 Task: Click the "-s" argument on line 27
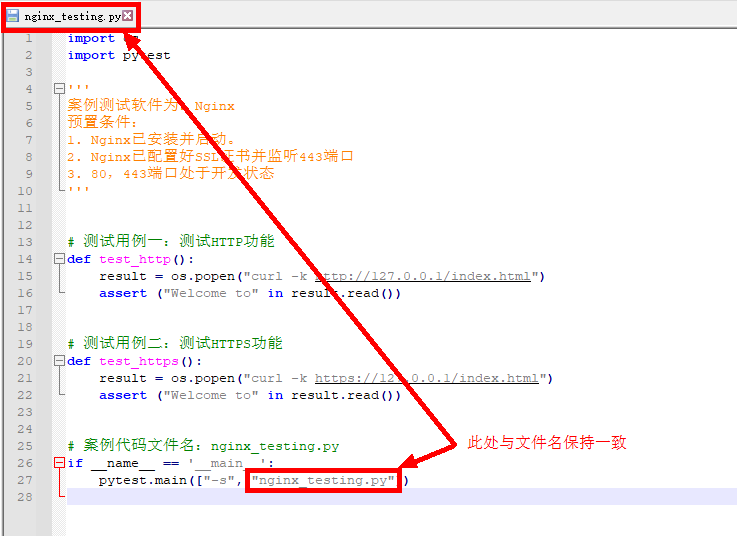[220, 481]
